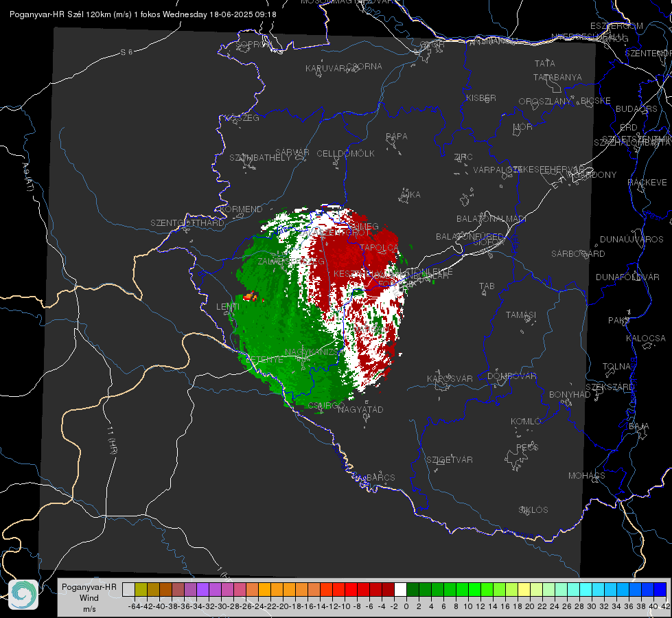
Task: Click the AJKA city label
Action: click(x=410, y=195)
